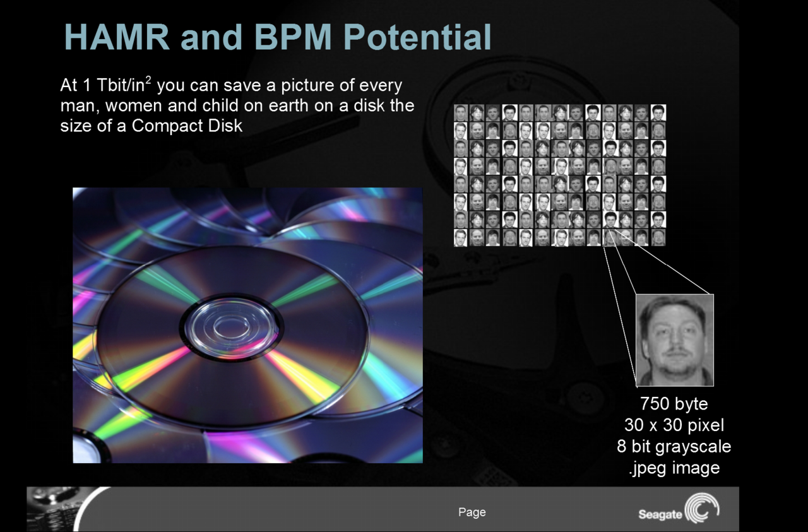Click the "Page" footer label
Viewport: 808px width, 532px height.
[x=472, y=512]
